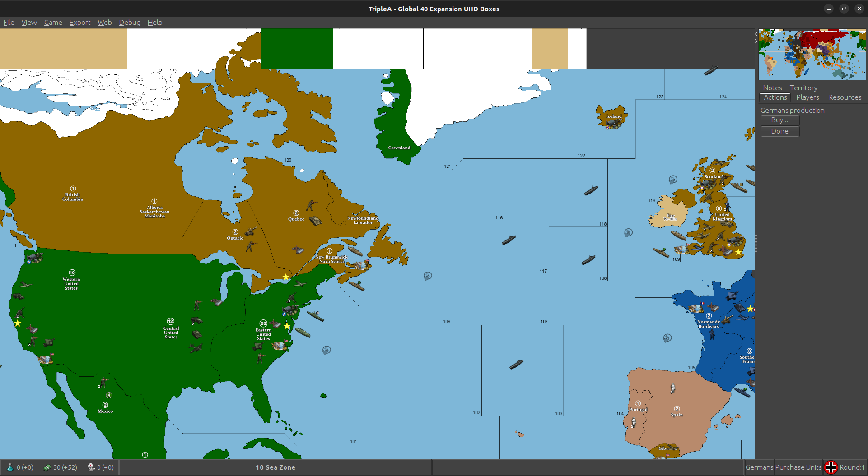The height and width of the screenshot is (476, 868).
Task: Click the 'Round:1' status text
Action: click(x=852, y=467)
